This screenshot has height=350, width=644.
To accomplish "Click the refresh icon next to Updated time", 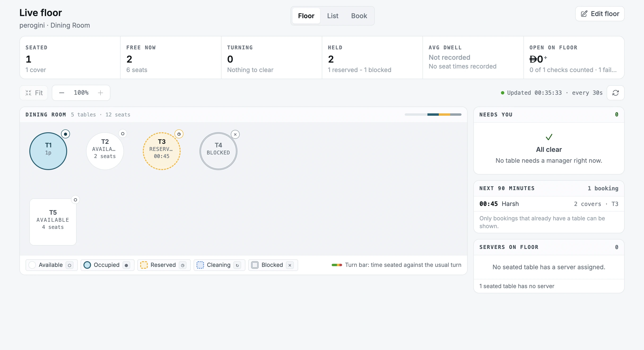I will tap(615, 93).
